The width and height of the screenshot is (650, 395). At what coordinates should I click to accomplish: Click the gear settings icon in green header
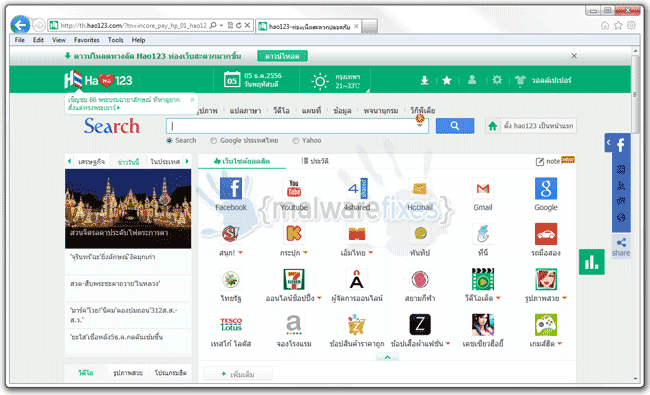pyautogui.click(x=497, y=80)
